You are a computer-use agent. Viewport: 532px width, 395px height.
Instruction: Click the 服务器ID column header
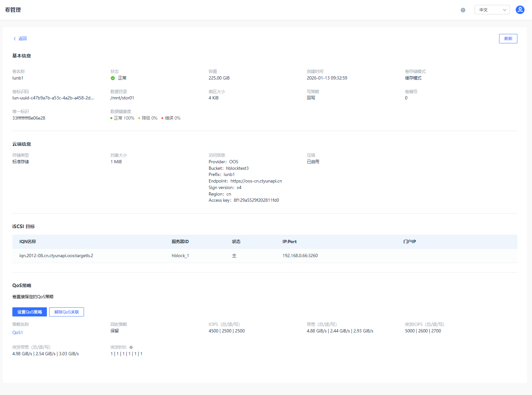tap(180, 241)
